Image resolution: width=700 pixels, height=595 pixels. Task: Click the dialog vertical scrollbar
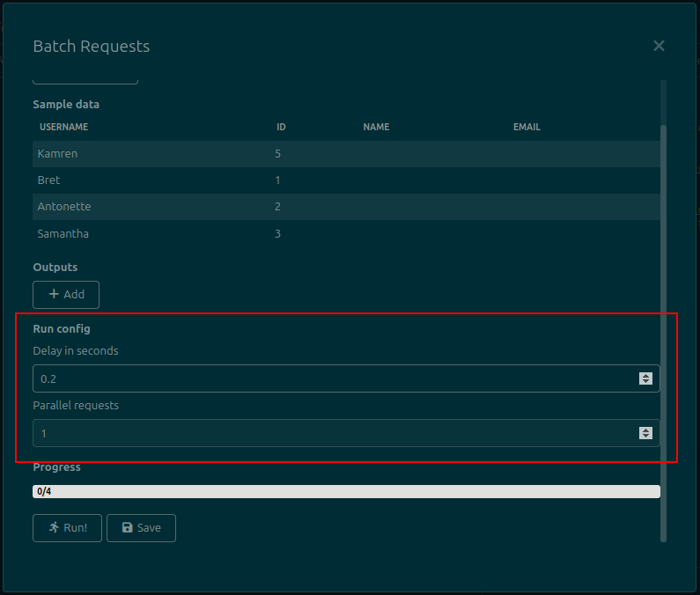tap(663, 333)
